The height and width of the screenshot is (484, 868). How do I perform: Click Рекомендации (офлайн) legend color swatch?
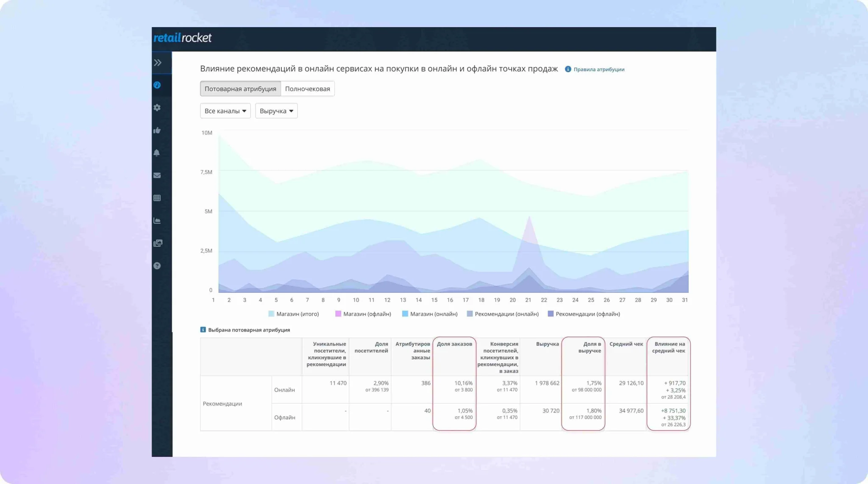tap(551, 314)
